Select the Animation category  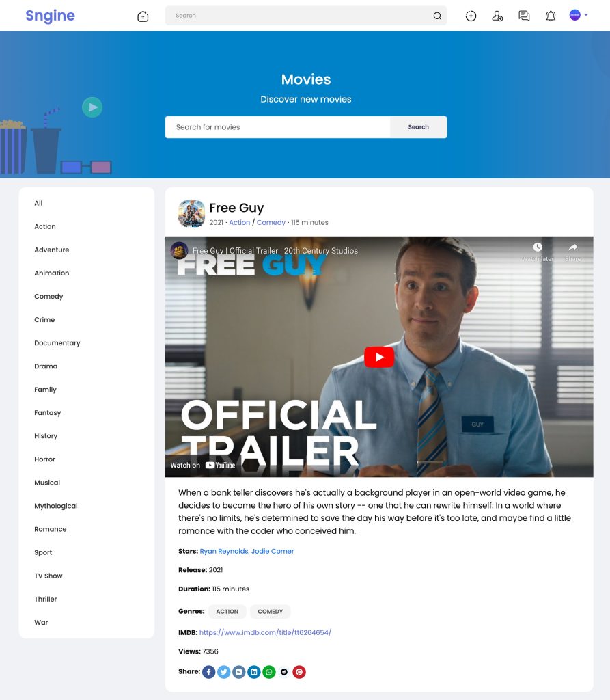[x=52, y=273]
